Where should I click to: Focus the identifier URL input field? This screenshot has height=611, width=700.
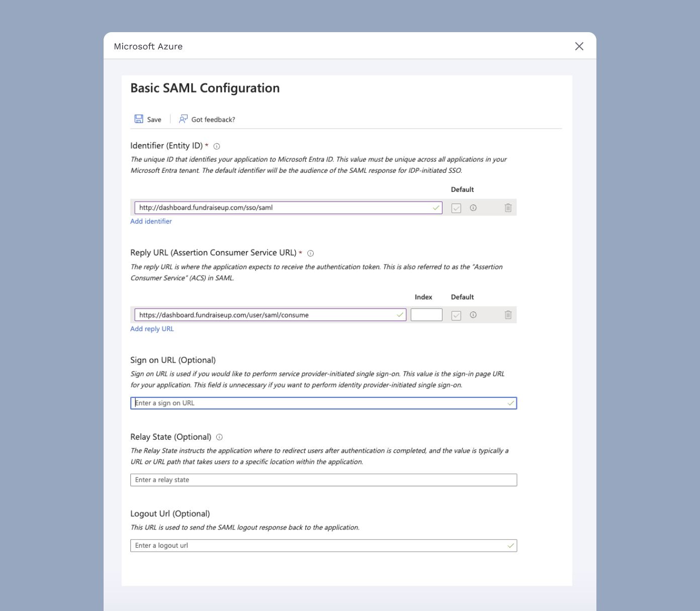tap(288, 208)
